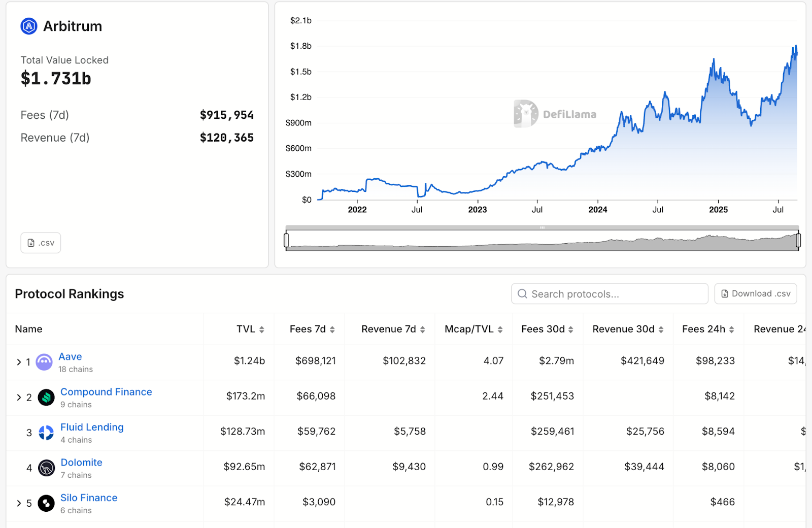
Task: Sort by Mcap/TVL column header
Action: pyautogui.click(x=473, y=329)
